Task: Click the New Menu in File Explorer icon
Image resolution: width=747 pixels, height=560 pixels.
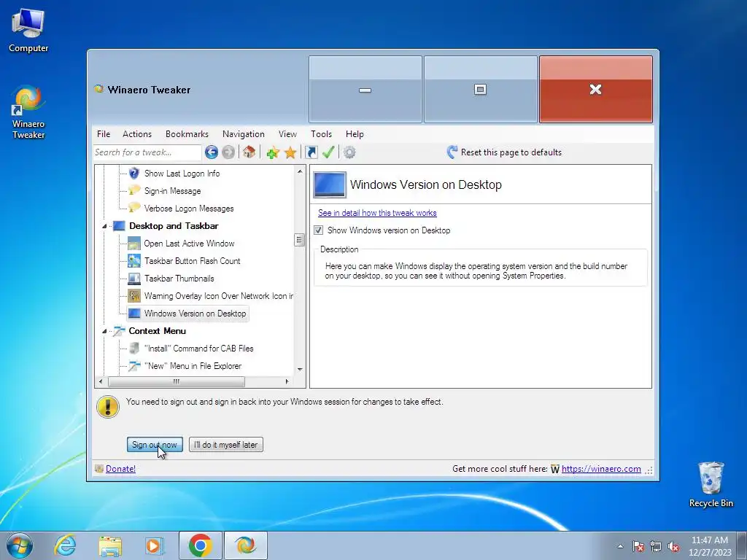Action: point(134,366)
